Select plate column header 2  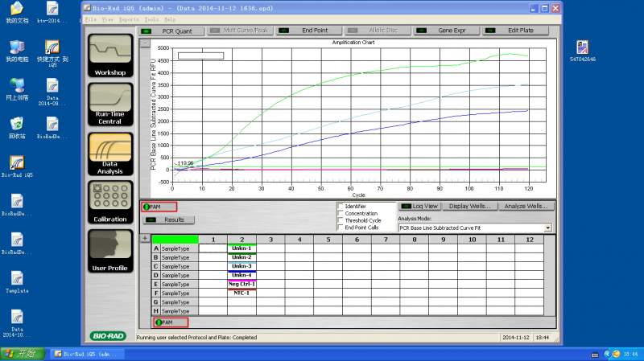tap(242, 239)
